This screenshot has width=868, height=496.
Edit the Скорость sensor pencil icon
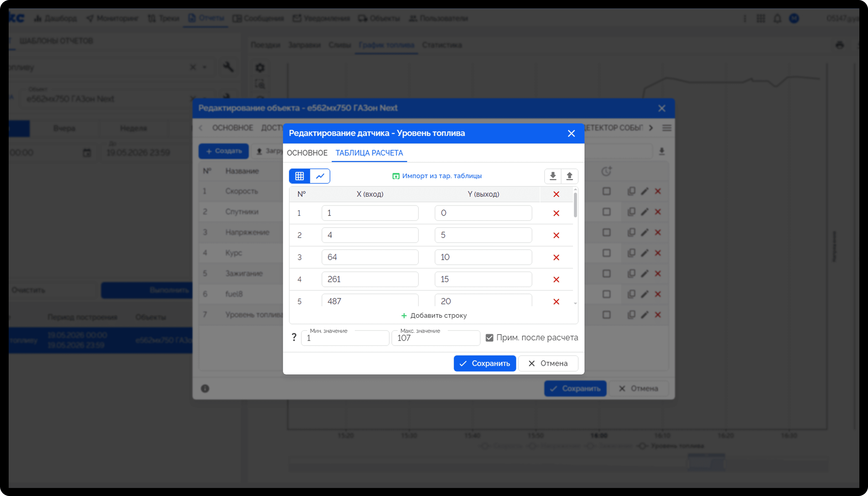644,191
